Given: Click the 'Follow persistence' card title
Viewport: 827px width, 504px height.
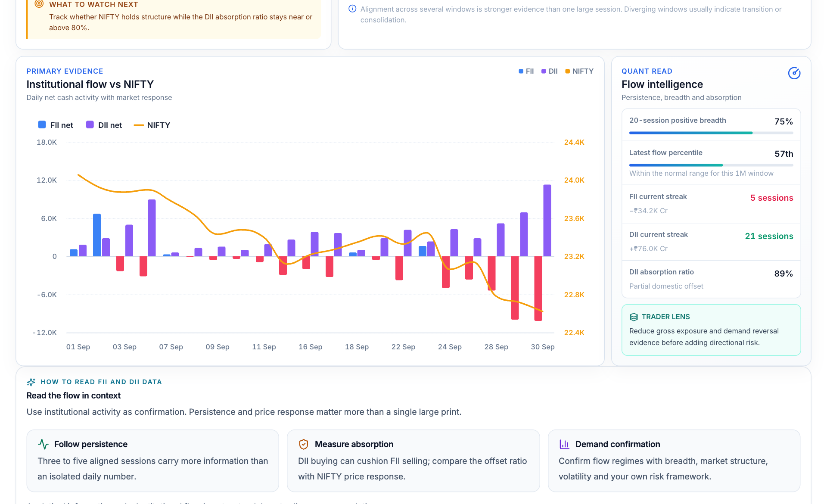Looking at the screenshot, I should [91, 444].
